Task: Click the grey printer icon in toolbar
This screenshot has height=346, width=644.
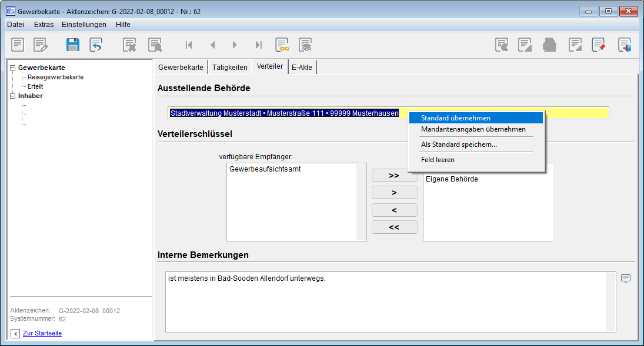Action: [x=549, y=45]
